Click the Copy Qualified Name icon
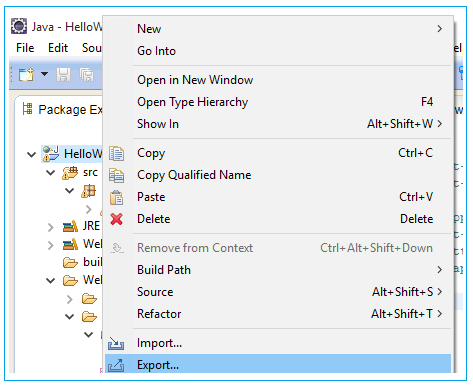473x389 pixels. [x=117, y=176]
